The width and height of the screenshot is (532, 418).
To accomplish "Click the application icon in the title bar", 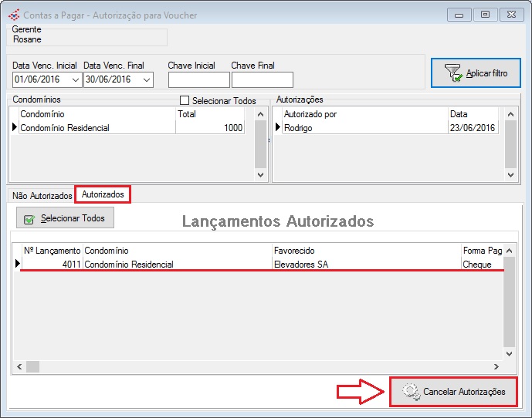I will (x=13, y=15).
